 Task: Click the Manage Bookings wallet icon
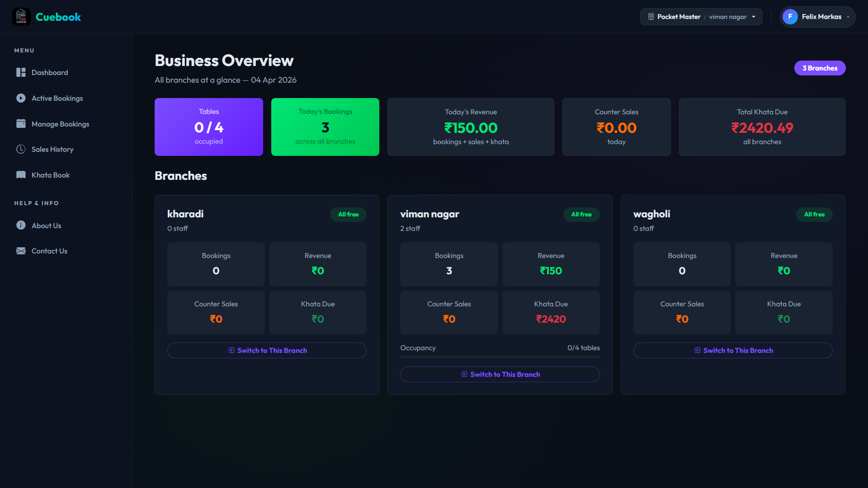click(x=21, y=124)
